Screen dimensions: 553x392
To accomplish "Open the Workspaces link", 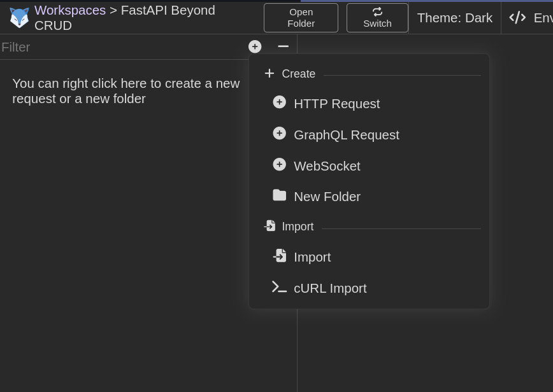I will tap(70, 10).
